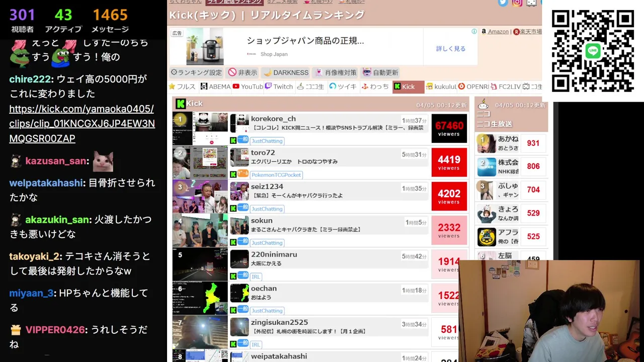Switch to the Twitch tab
This screenshot has width=644, height=362.
(x=279, y=86)
